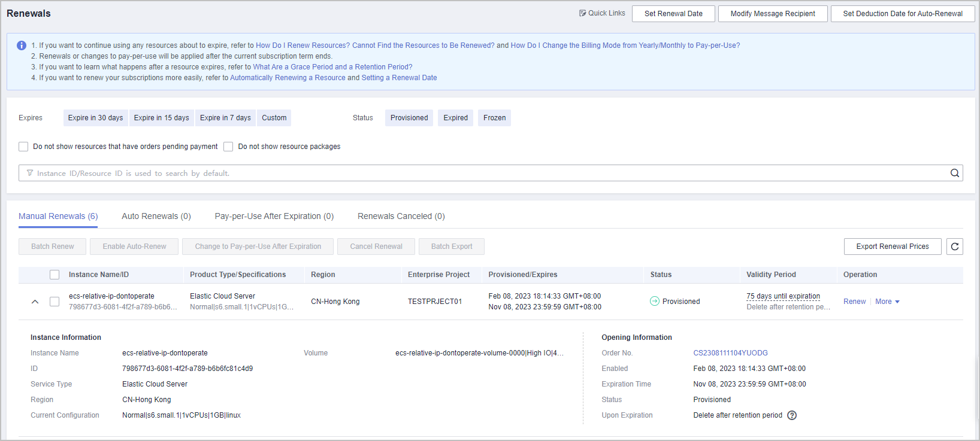Switch to the Auto Renewals tab
Screen dimensions: 980x441
tap(156, 216)
